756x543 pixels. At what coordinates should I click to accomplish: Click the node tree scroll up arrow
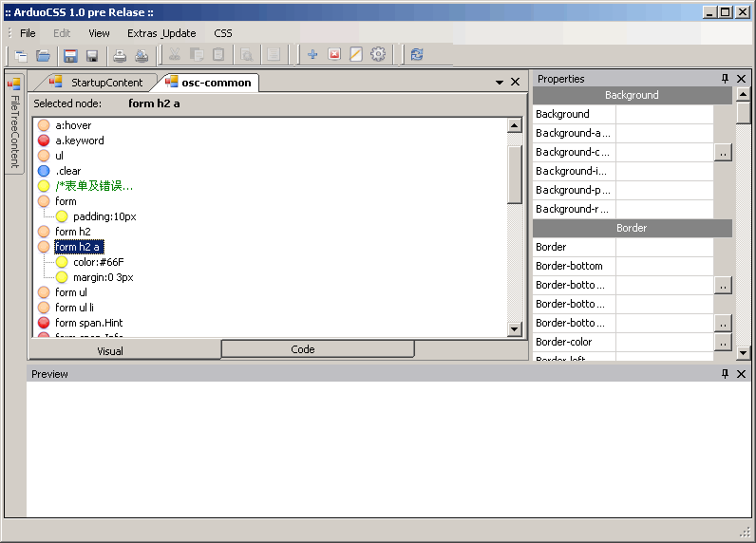[x=515, y=125]
